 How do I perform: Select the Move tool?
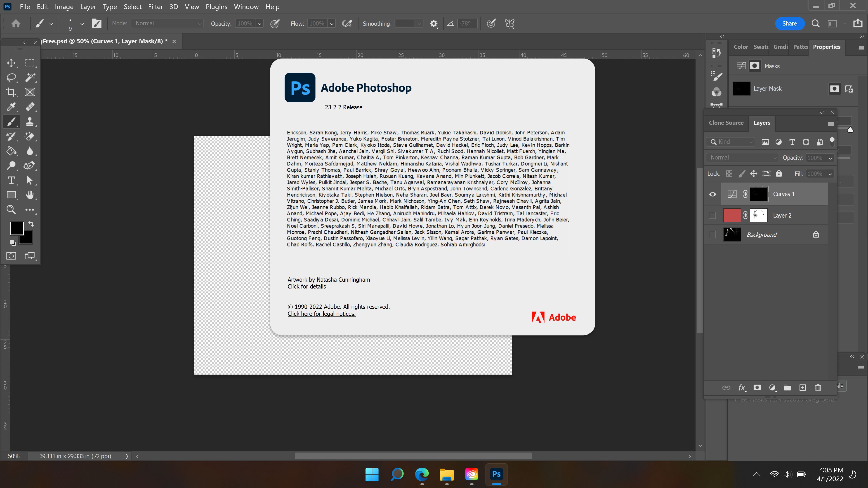pos(11,63)
